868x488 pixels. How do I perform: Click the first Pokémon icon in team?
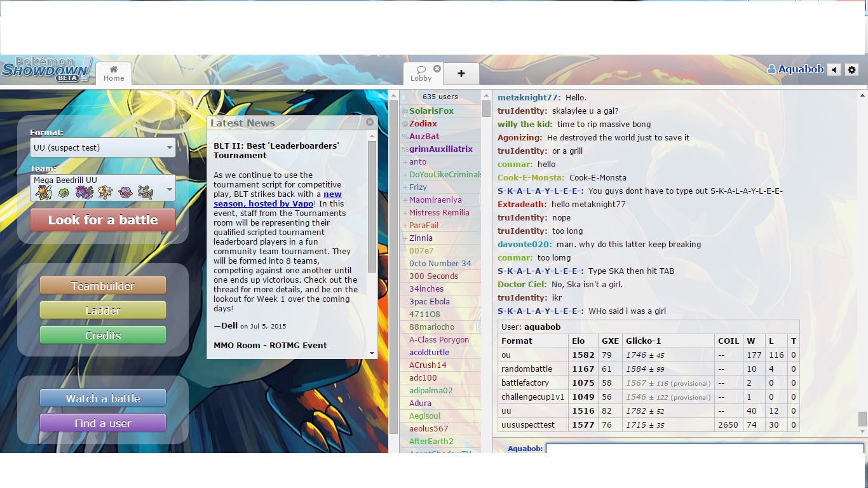pyautogui.click(x=44, y=192)
